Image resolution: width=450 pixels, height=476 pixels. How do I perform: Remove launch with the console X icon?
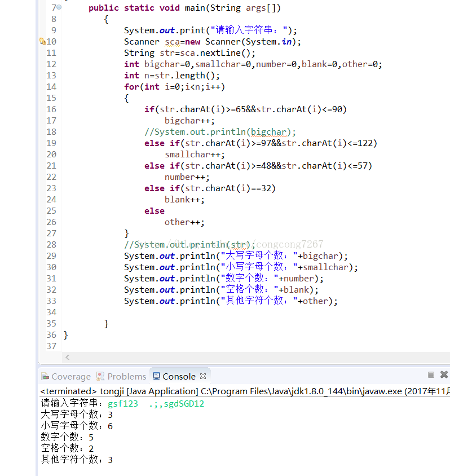coord(444,374)
